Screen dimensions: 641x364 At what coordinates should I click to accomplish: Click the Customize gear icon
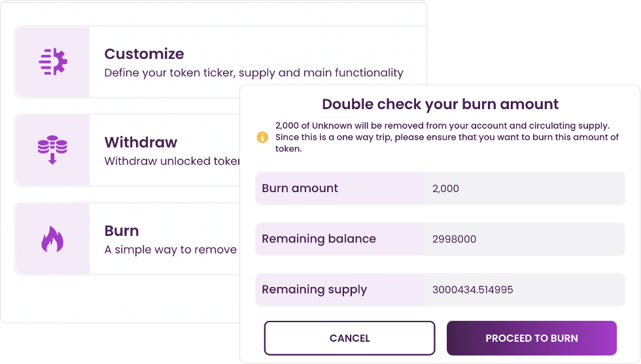tap(53, 61)
